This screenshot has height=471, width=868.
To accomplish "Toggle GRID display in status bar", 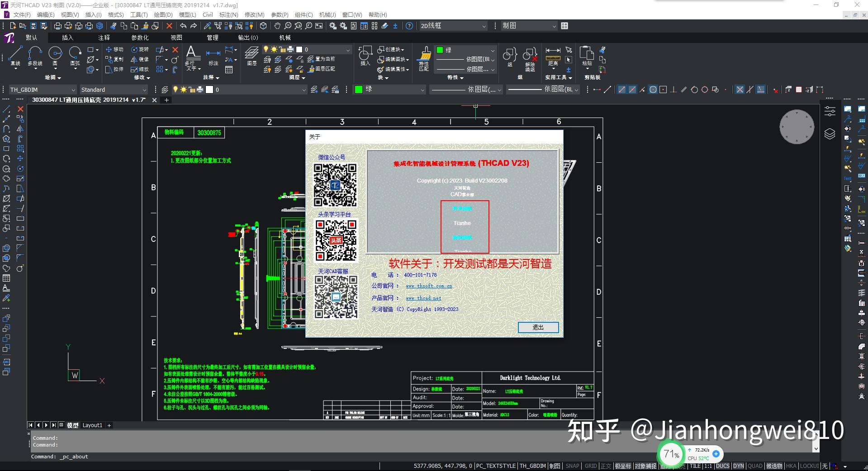I will tap(590, 466).
